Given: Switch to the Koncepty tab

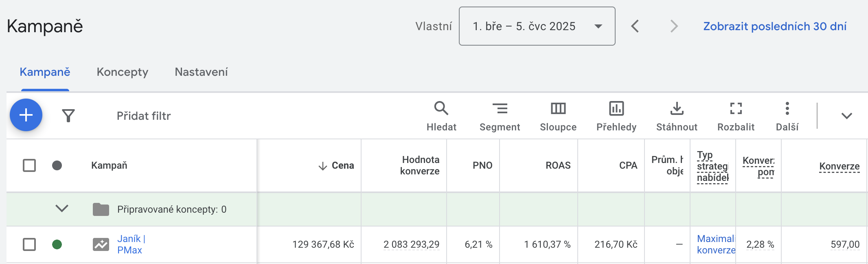Looking at the screenshot, I should [122, 72].
